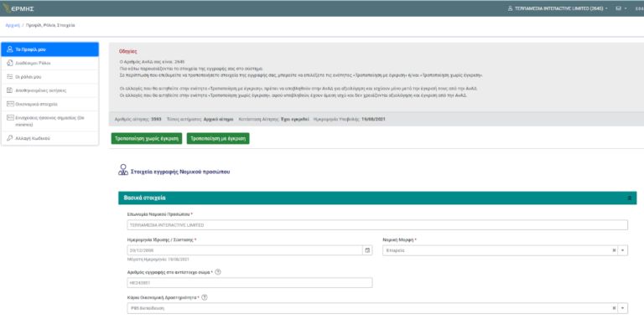The image size is (644, 319).
Task: Open Οικονομικά στοιχεία sidebar item
Action: 49,104
